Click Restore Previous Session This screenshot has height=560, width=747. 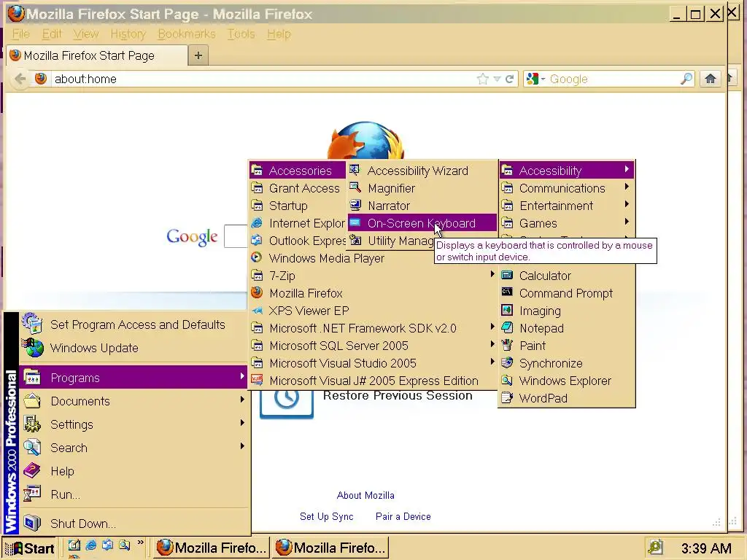[398, 396]
